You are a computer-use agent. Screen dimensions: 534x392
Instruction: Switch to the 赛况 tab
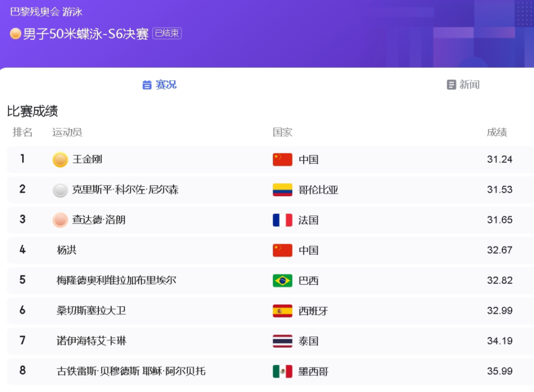tap(164, 85)
